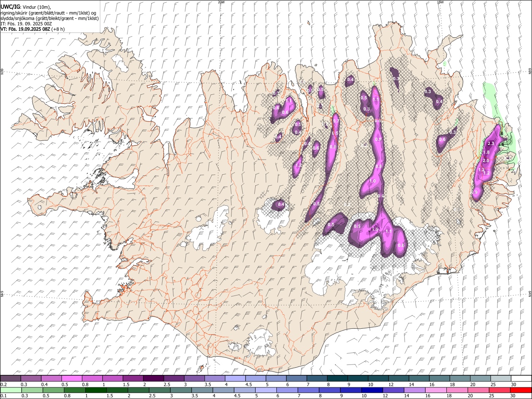Click the '0.2' label on snow scale

pos(4,384)
